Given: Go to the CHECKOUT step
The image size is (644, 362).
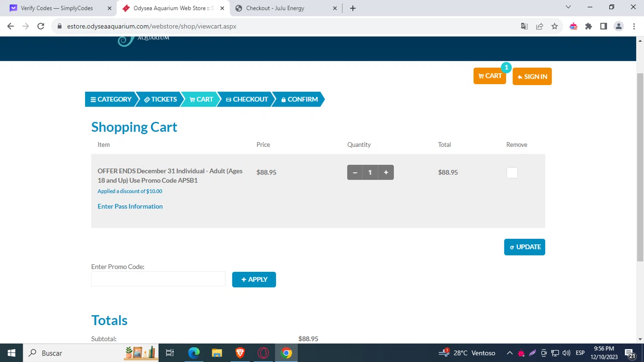Looking at the screenshot, I should [246, 99].
